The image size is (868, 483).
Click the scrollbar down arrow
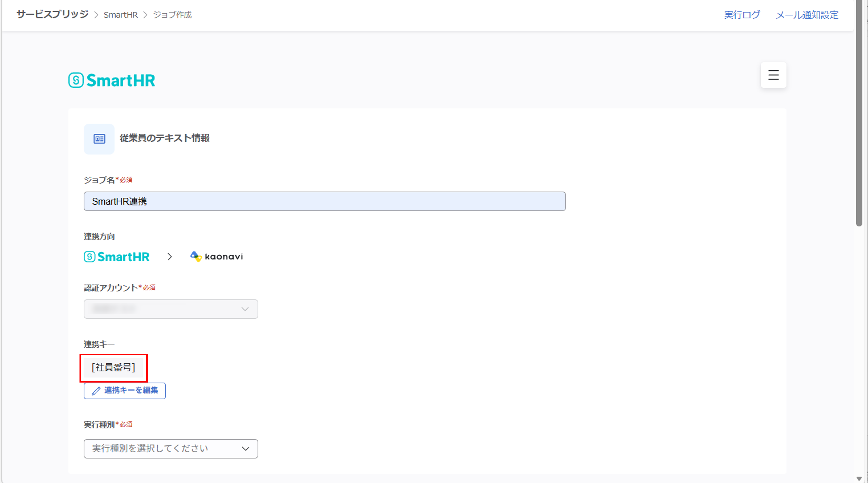[859, 479]
